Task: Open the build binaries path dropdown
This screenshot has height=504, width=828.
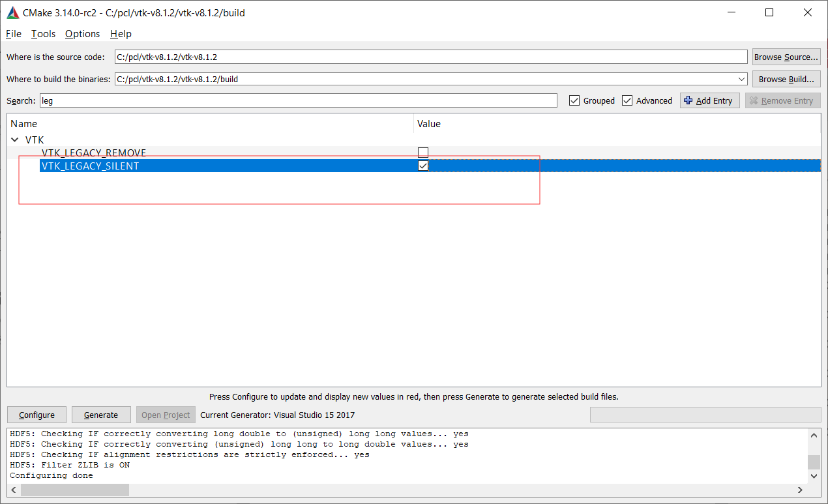Action: (x=742, y=78)
